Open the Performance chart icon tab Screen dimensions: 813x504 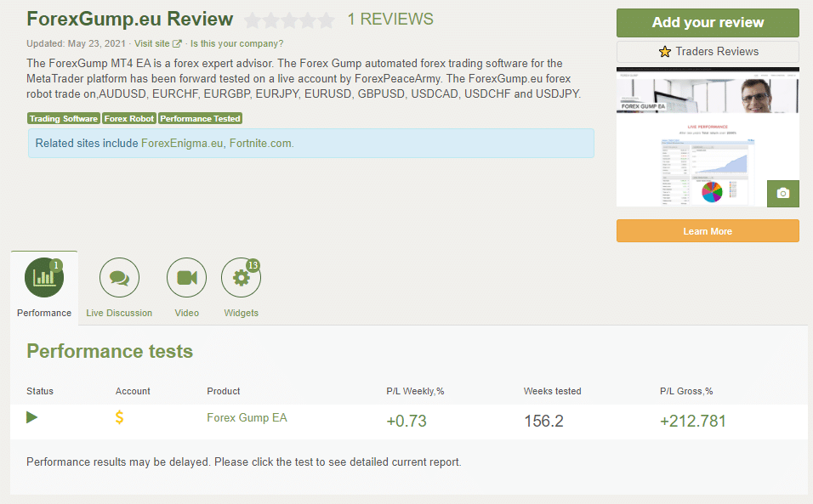44,278
